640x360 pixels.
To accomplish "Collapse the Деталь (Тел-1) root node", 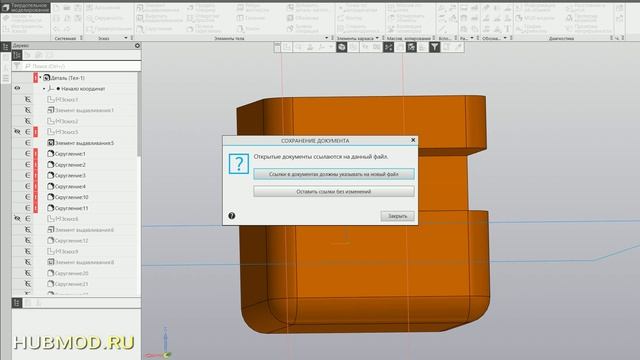I will (x=40, y=78).
